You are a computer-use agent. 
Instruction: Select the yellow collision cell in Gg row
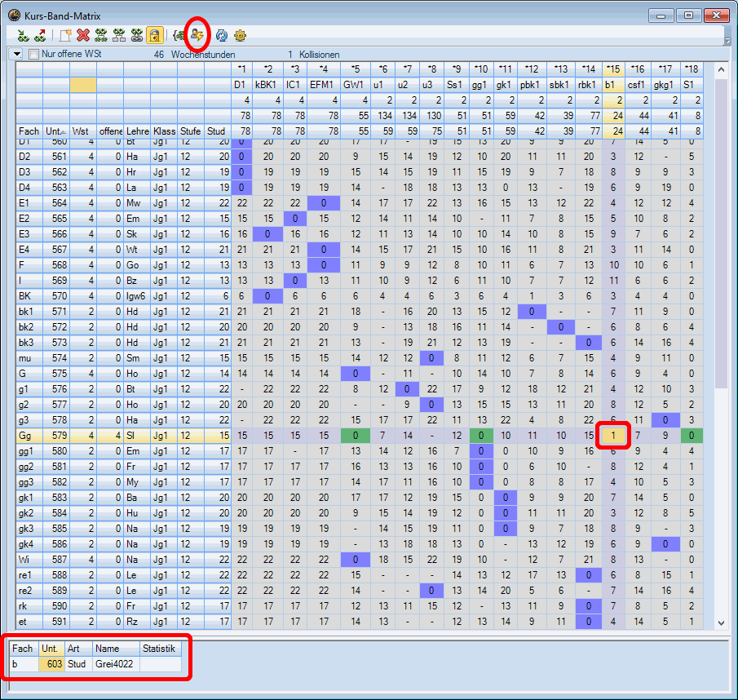click(612, 436)
